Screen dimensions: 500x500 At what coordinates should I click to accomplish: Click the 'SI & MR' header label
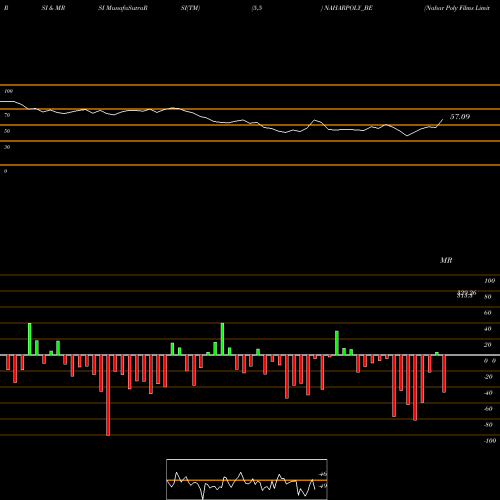(x=53, y=8)
